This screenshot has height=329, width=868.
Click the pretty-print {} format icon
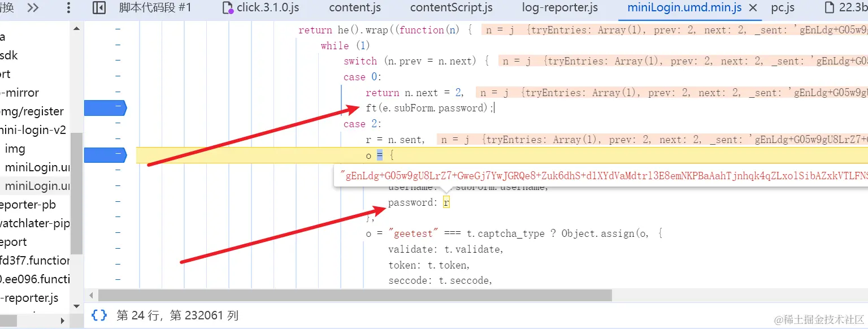tap(99, 315)
